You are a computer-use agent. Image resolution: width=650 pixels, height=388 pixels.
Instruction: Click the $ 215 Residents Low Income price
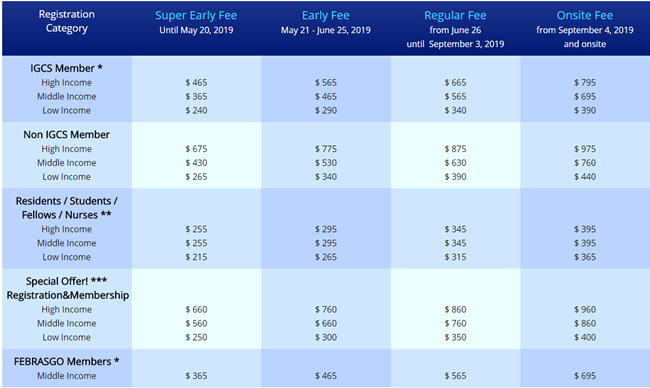point(196,257)
